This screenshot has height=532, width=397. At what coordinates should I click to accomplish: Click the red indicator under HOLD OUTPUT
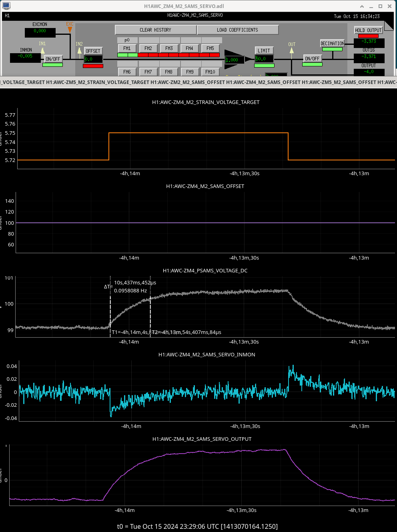[x=368, y=36]
